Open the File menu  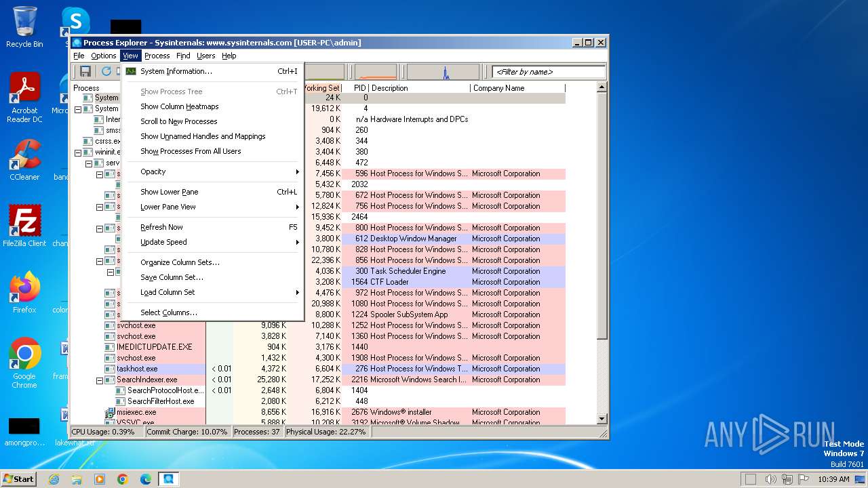coord(79,56)
